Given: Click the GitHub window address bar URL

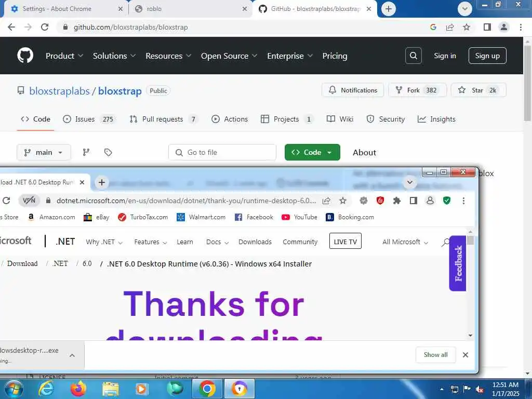Looking at the screenshot, I should (130, 27).
